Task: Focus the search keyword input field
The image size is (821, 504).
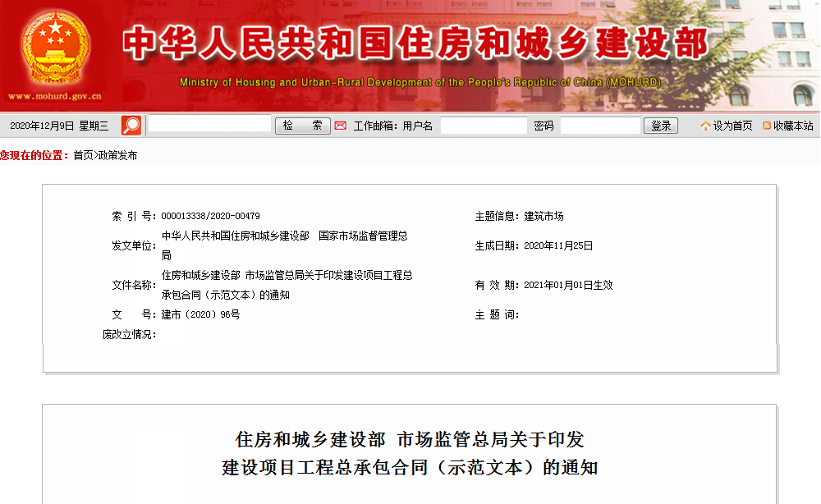Action: tap(209, 124)
